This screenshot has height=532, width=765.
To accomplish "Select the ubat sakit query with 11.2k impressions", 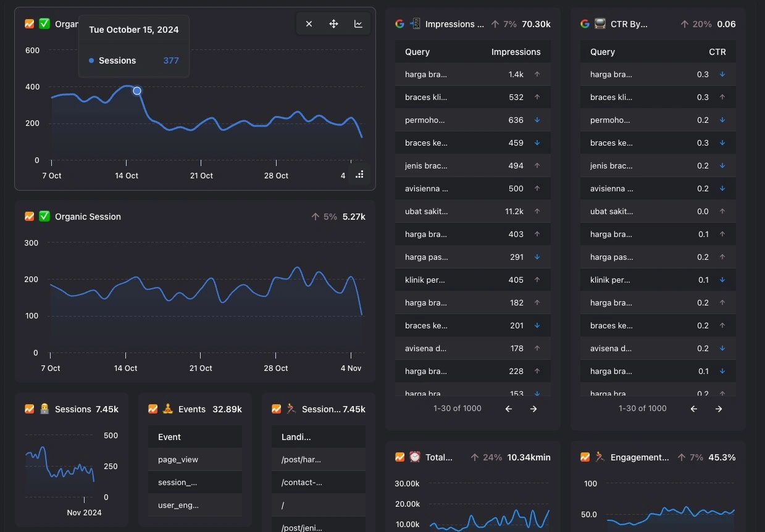I will coord(473,212).
